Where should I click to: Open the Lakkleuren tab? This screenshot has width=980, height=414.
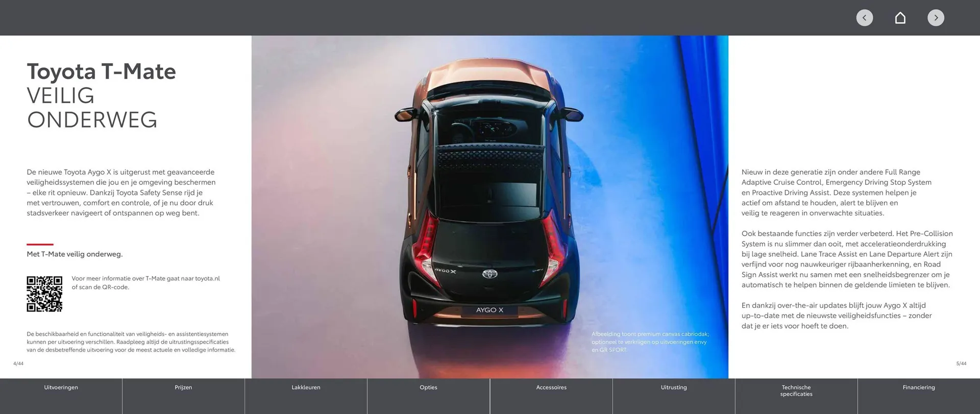pos(306,396)
